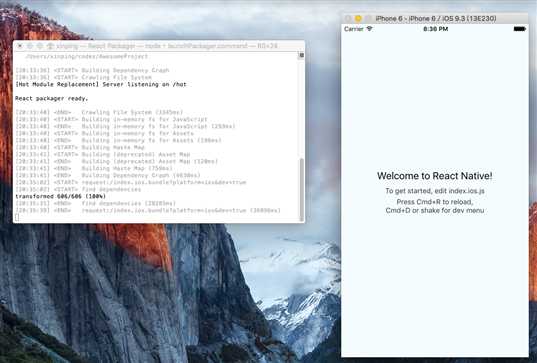This screenshot has height=363, width=537.
Task: Click the terminal vertical scrollbar thumb
Action: (x=301, y=189)
